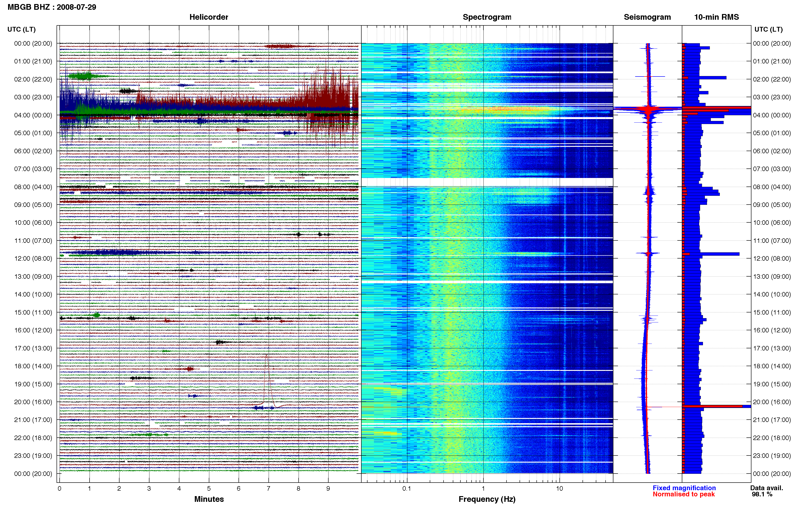Click the 'Spectrogram' panel heading
The height and width of the screenshot is (508, 812).
click(487, 17)
